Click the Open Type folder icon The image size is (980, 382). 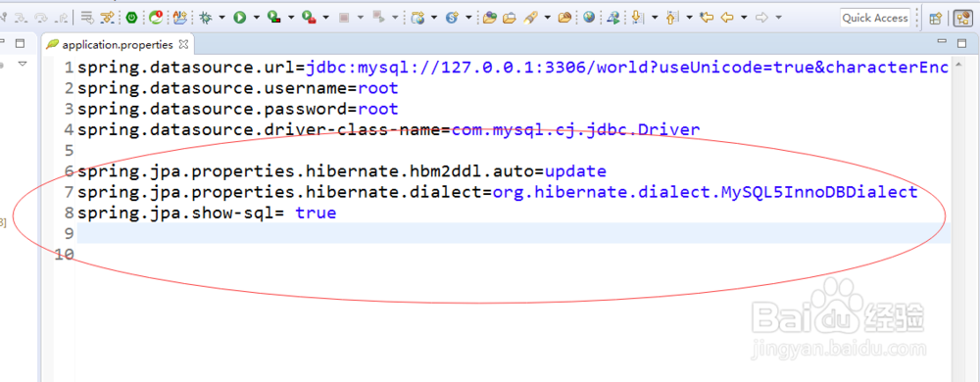tap(490, 18)
